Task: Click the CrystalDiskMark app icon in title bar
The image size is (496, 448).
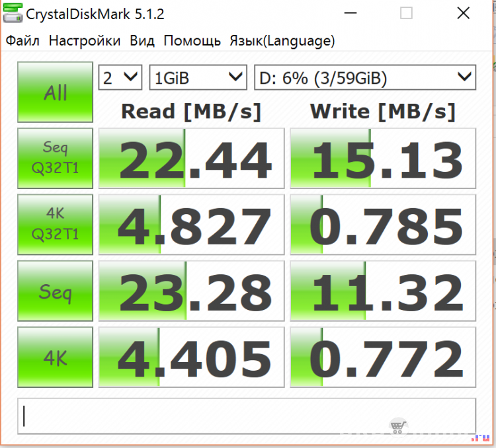Action: tap(13, 13)
